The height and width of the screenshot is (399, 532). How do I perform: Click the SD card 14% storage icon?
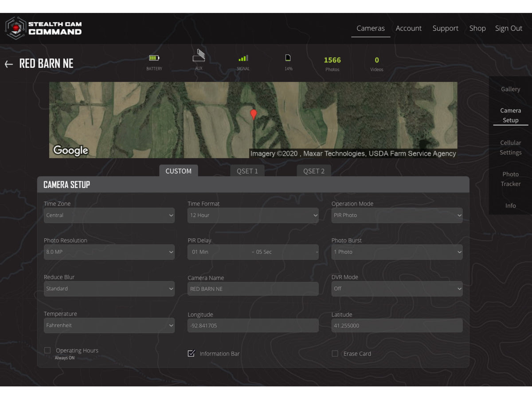coord(288,58)
